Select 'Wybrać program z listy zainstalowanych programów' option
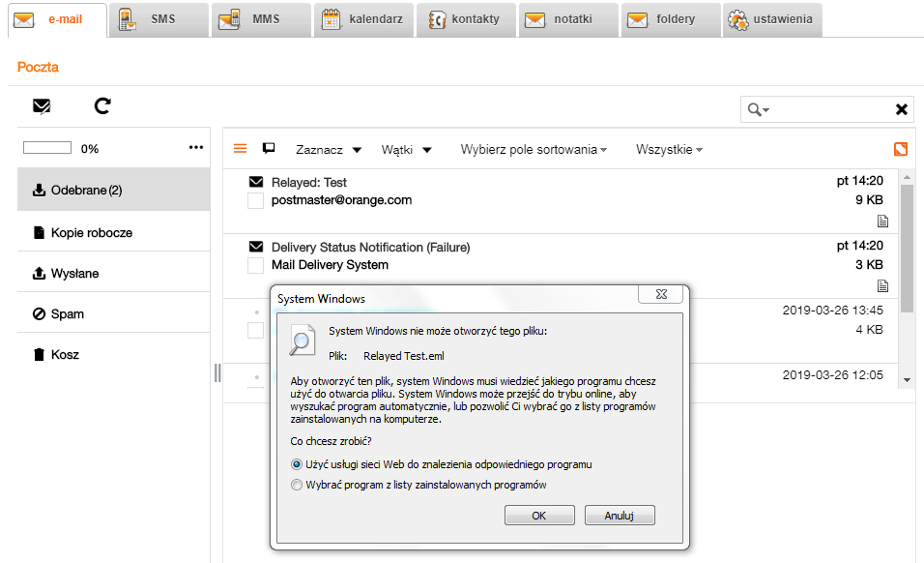 (298, 485)
